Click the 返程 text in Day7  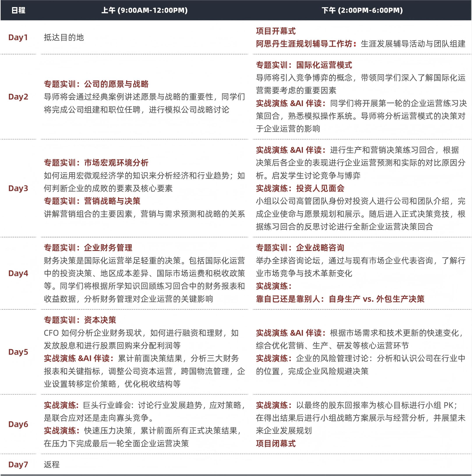click(52, 464)
